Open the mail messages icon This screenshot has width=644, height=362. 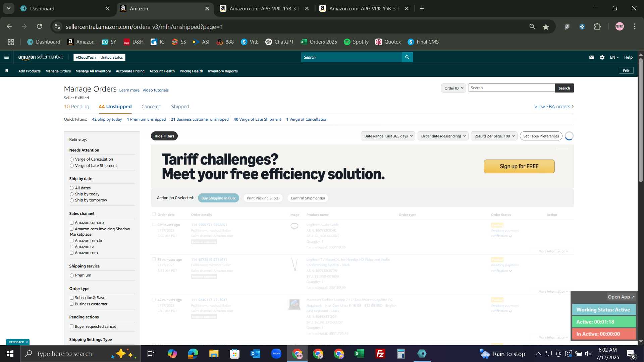click(592, 57)
